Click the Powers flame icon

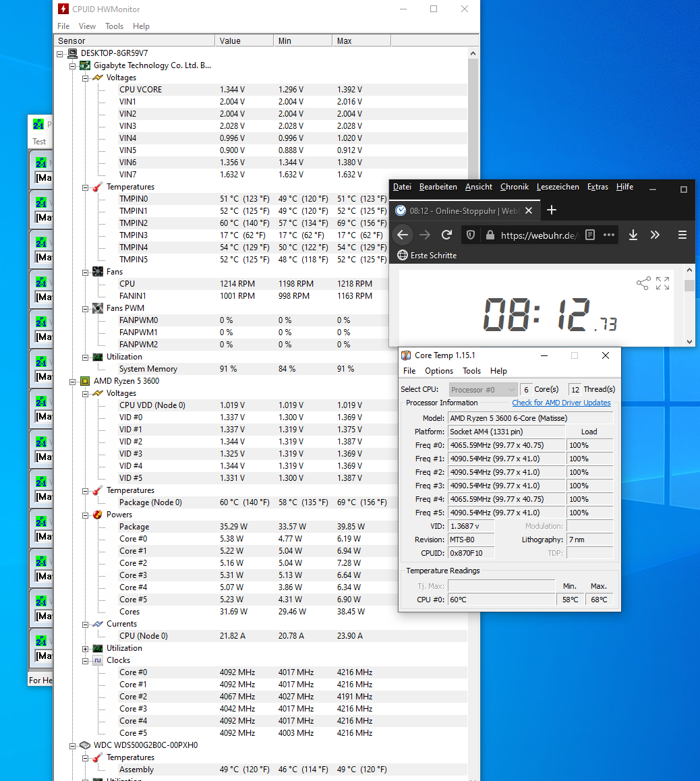[98, 515]
